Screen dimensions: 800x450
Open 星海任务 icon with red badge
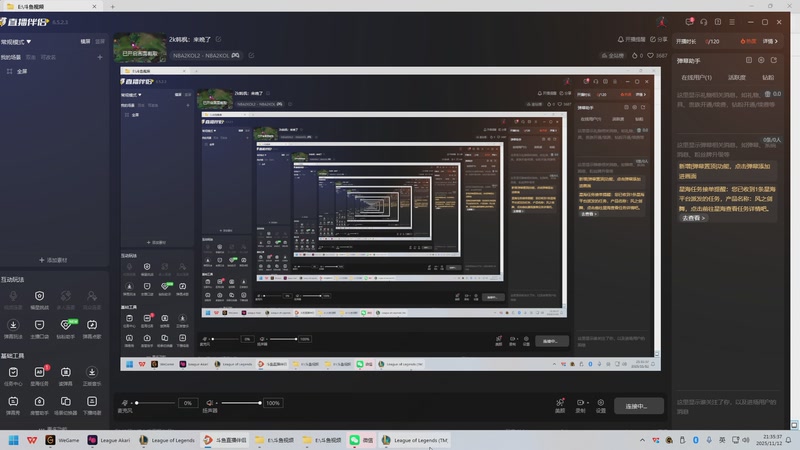[39, 376]
